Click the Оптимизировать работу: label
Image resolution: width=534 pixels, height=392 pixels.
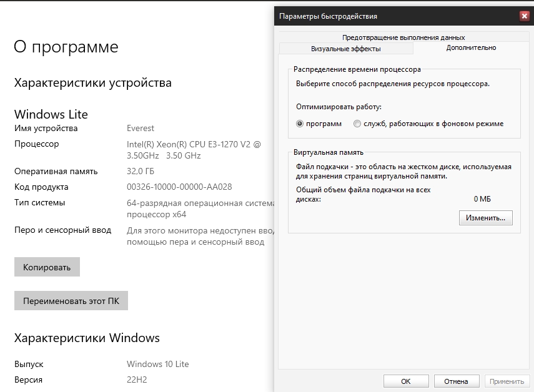pyautogui.click(x=339, y=107)
